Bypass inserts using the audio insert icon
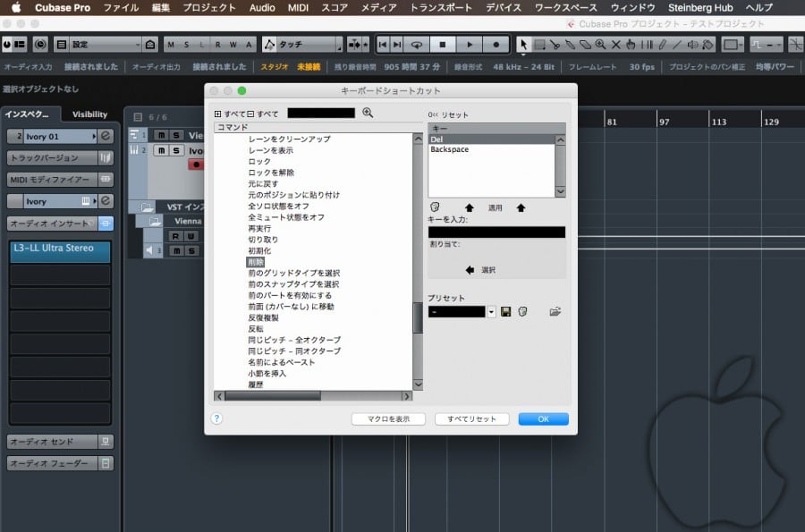 [106, 224]
